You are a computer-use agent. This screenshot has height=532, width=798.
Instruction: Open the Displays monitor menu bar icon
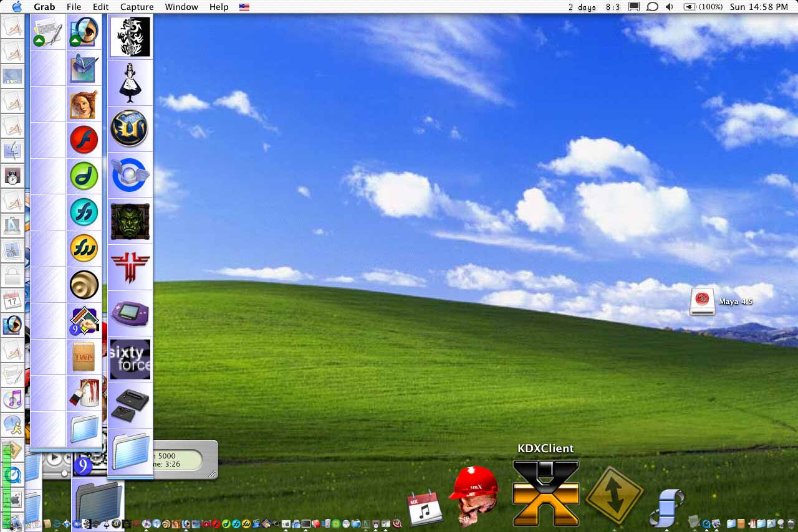634,7
